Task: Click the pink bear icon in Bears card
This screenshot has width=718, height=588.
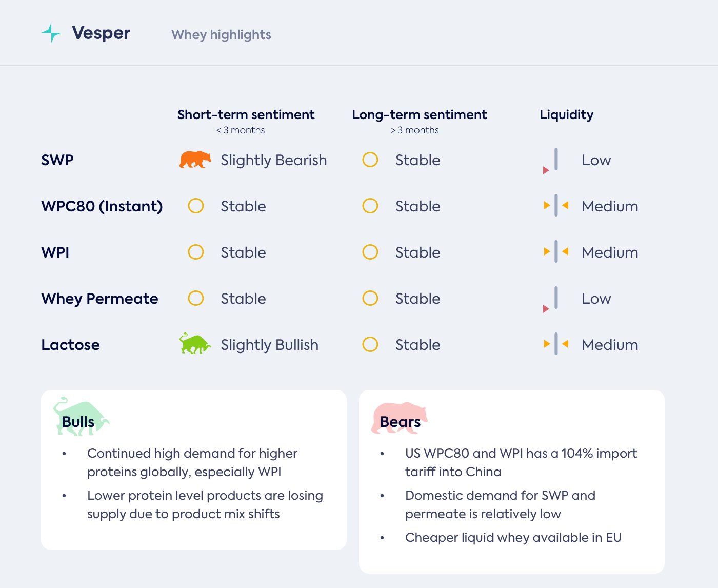Action: [x=399, y=418]
